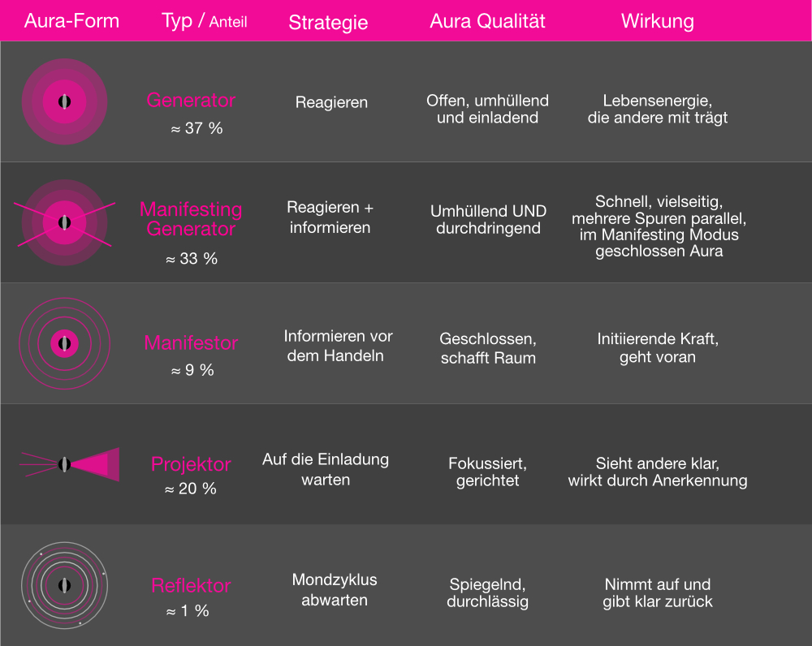Viewport: 812px width, 646px height.
Task: Select the Wirkung column header
Action: pos(658,21)
